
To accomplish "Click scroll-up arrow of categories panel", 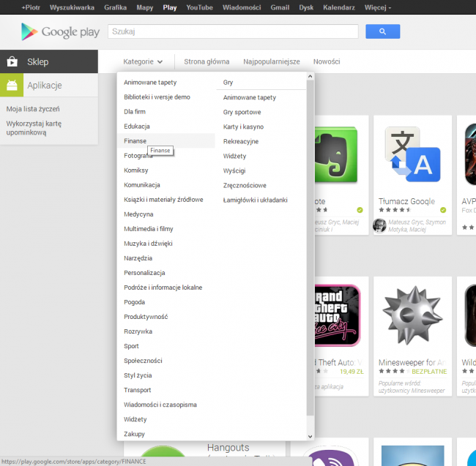I will 310,76.
